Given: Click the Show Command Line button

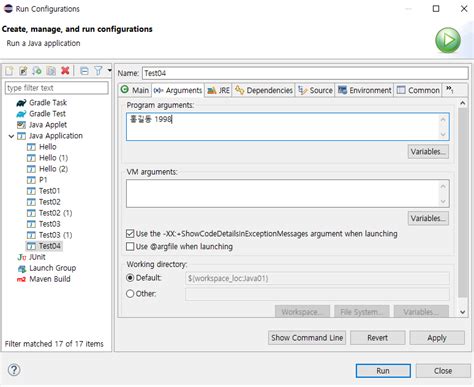Looking at the screenshot, I should point(307,338).
